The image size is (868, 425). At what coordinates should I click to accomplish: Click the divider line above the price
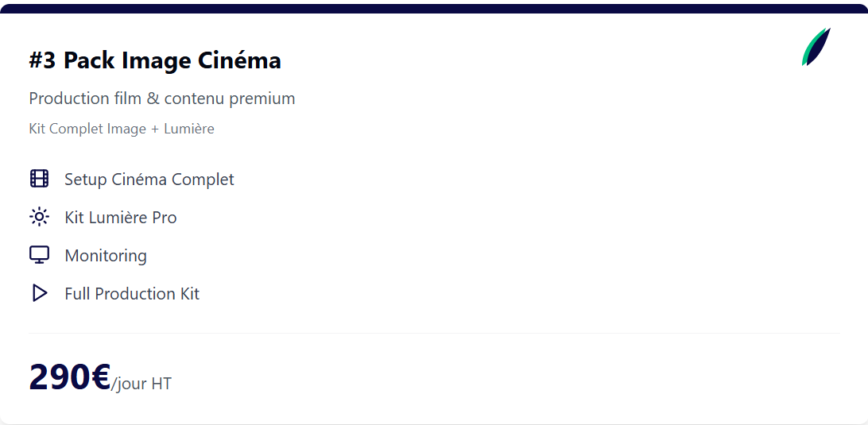click(434, 333)
